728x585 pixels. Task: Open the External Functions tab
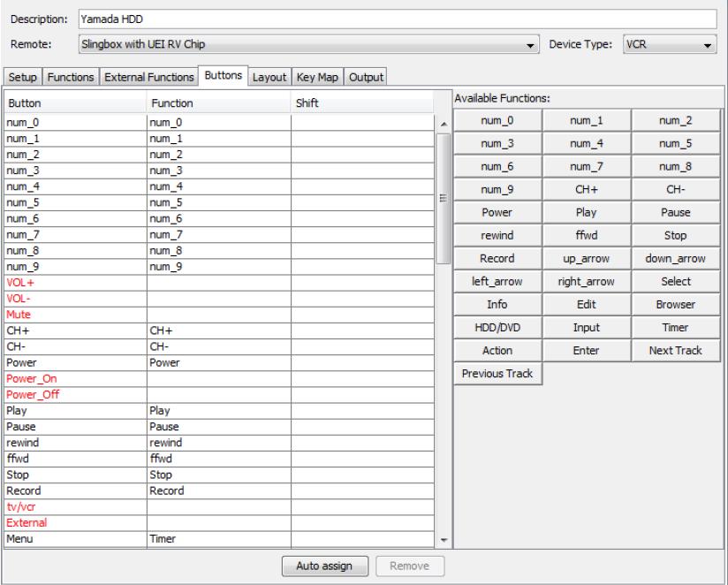pyautogui.click(x=148, y=78)
